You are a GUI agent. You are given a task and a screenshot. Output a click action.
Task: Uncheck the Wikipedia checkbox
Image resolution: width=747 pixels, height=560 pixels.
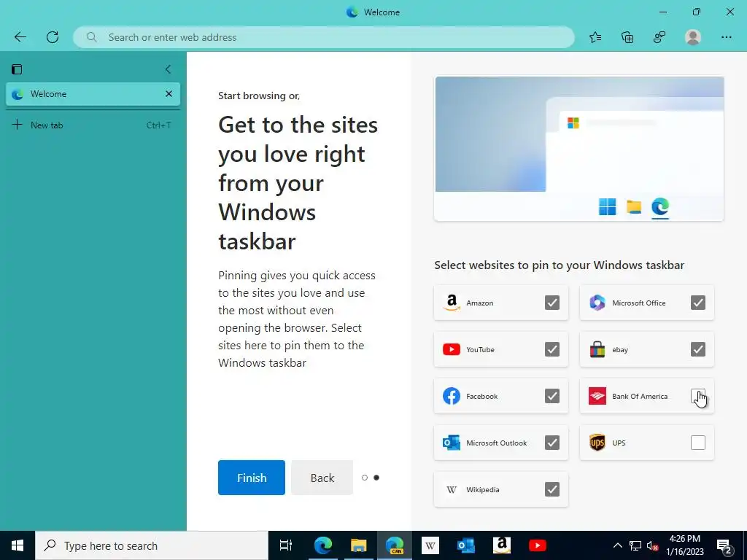552,489
